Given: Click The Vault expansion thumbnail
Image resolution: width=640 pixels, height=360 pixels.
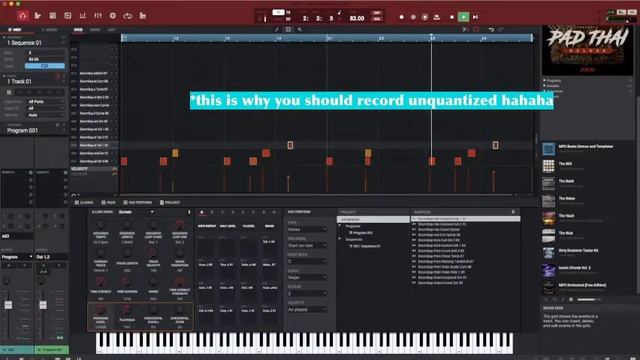Looking at the screenshot, I should (548, 218).
